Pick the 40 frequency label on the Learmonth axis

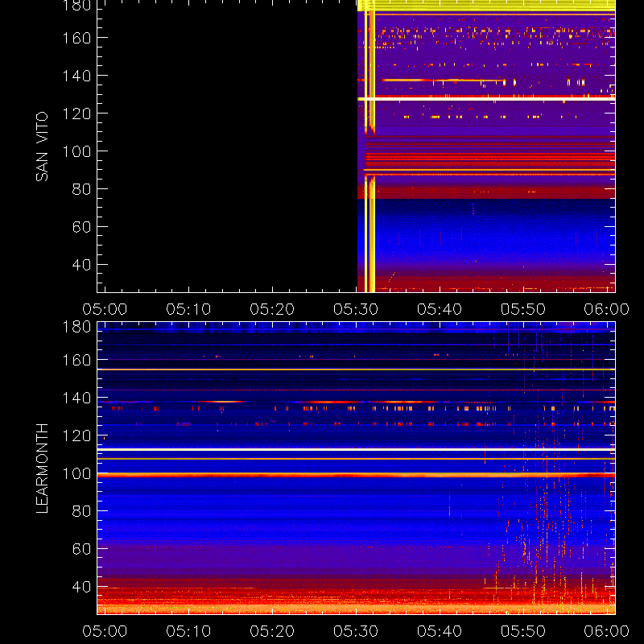[82, 587]
